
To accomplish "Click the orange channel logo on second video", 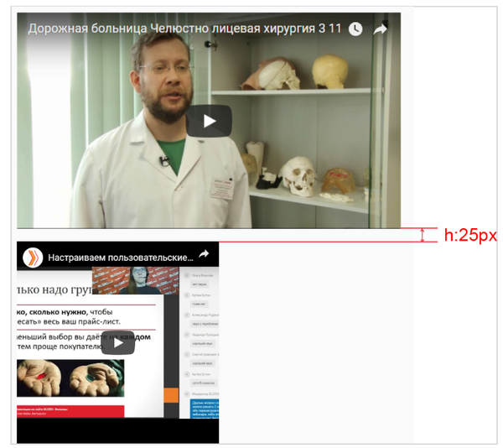I will 31,257.
